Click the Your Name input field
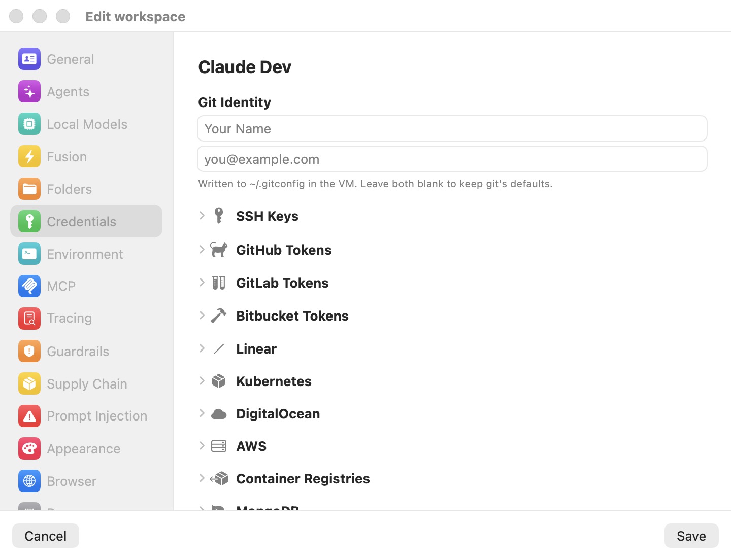Screen dimensions: 731x560 pyautogui.click(x=452, y=128)
